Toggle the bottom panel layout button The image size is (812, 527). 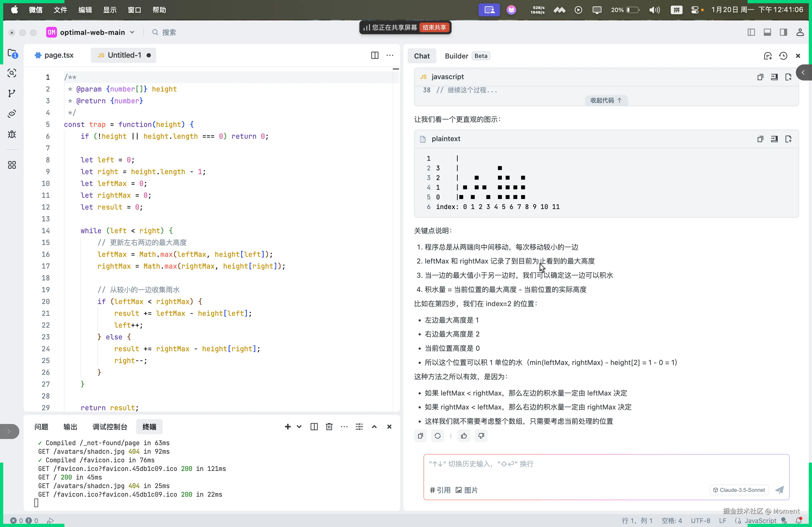coord(767,32)
